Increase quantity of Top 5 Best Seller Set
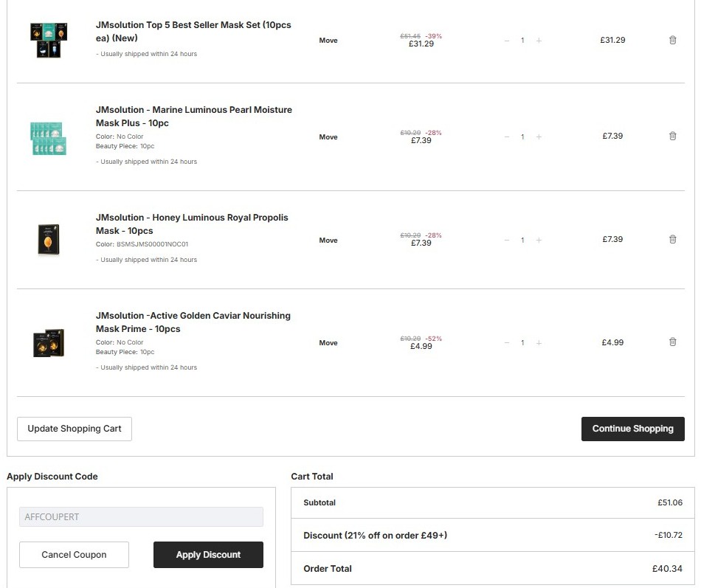This screenshot has height=588, width=701. (539, 41)
